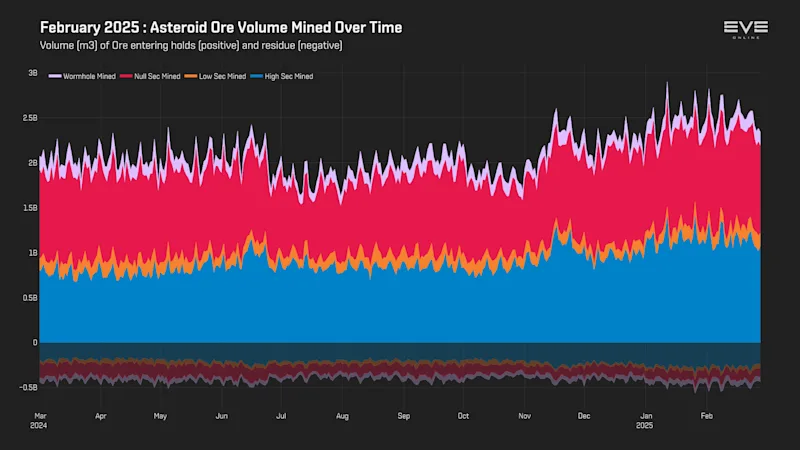Image resolution: width=800 pixels, height=450 pixels.
Task: Click the Dec x-axis label
Action: [x=584, y=416]
